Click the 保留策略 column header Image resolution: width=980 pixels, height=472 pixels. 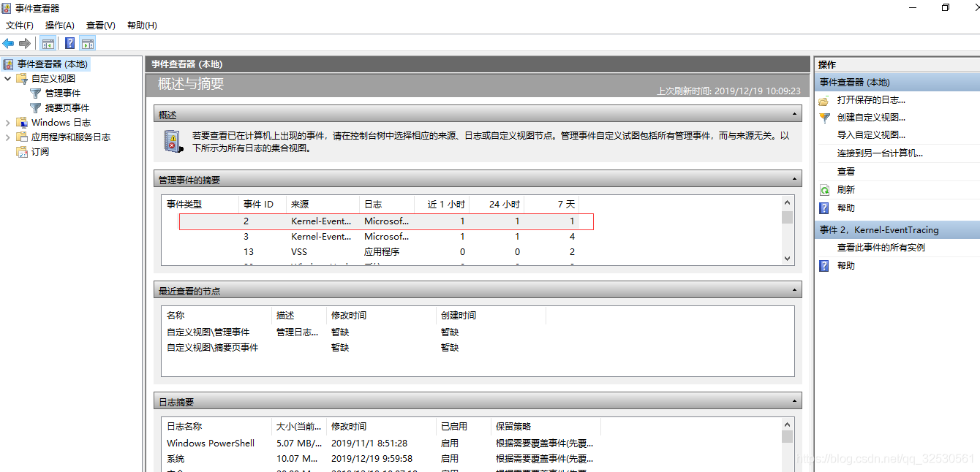click(546, 426)
